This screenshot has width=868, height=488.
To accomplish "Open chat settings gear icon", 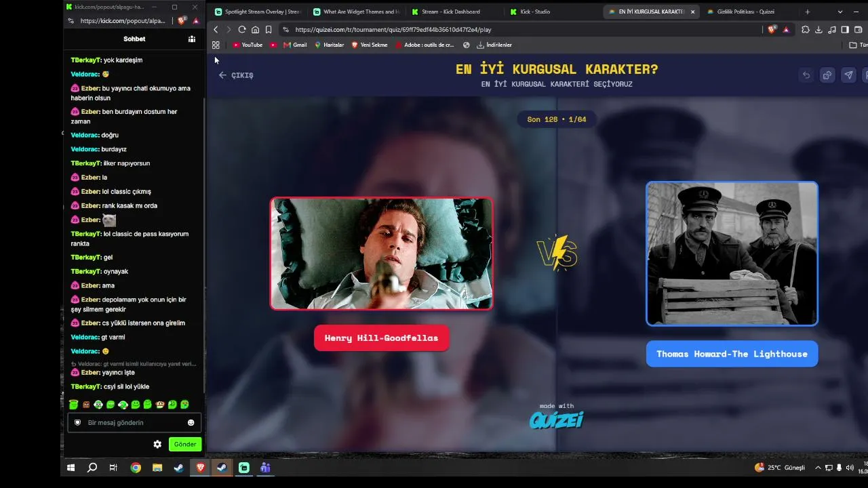I will pyautogui.click(x=157, y=445).
